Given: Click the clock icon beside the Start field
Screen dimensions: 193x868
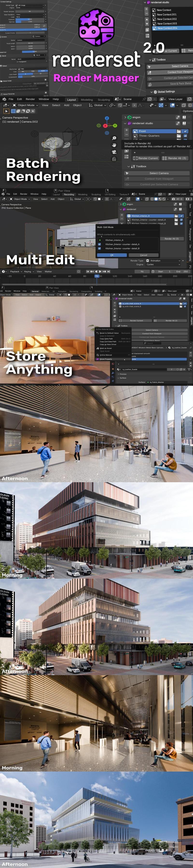Looking at the screenshot, I should (x=153, y=271).
